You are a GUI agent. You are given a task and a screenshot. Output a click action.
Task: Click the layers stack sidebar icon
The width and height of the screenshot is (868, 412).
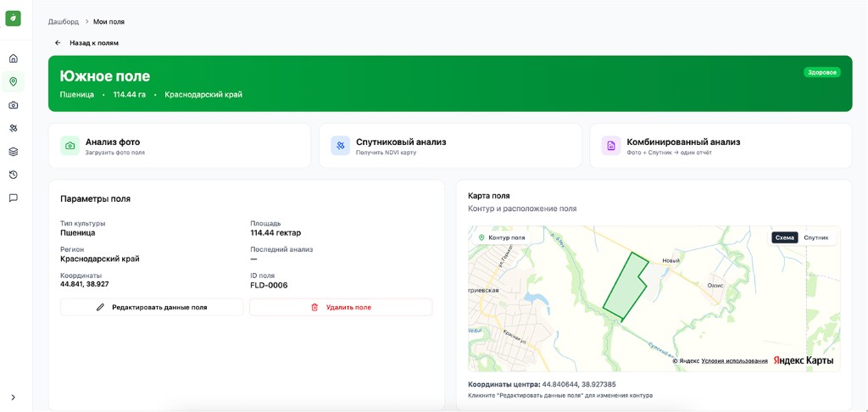(13, 152)
